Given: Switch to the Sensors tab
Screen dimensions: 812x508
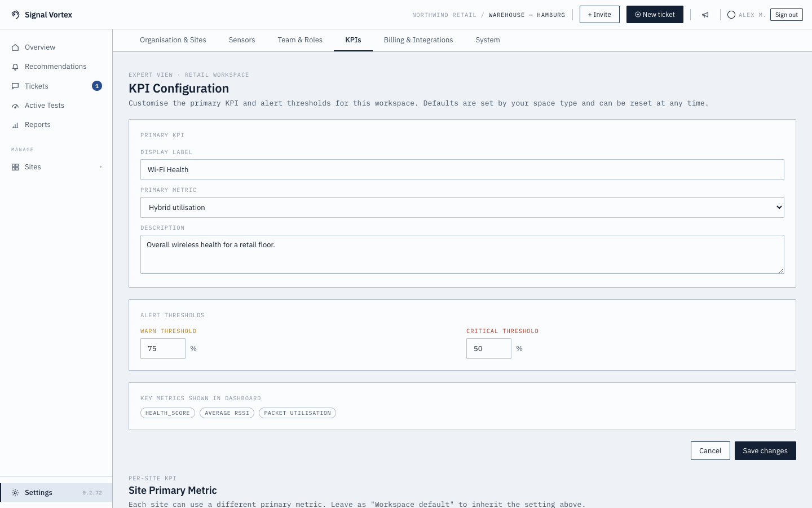Looking at the screenshot, I should click(x=242, y=40).
